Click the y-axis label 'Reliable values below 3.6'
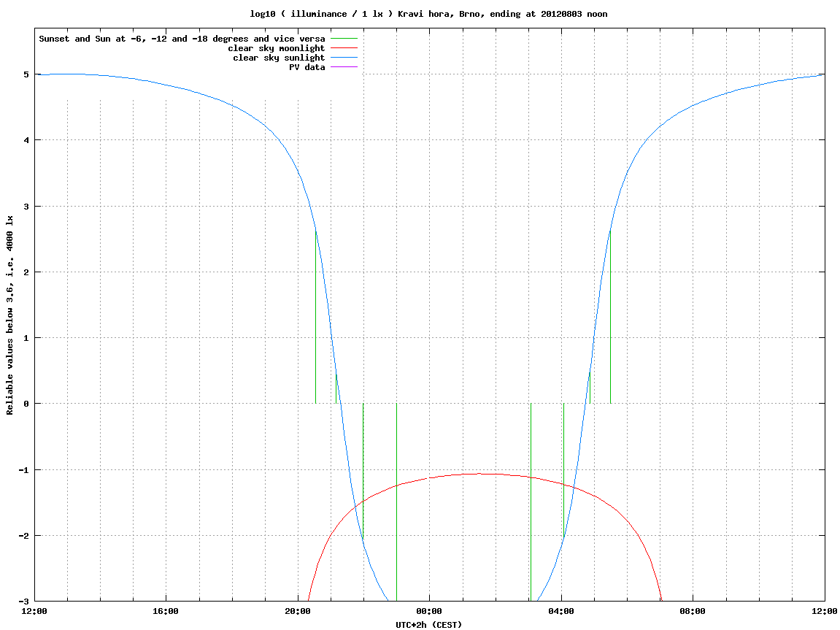This screenshot has width=840, height=630. (x=9, y=315)
